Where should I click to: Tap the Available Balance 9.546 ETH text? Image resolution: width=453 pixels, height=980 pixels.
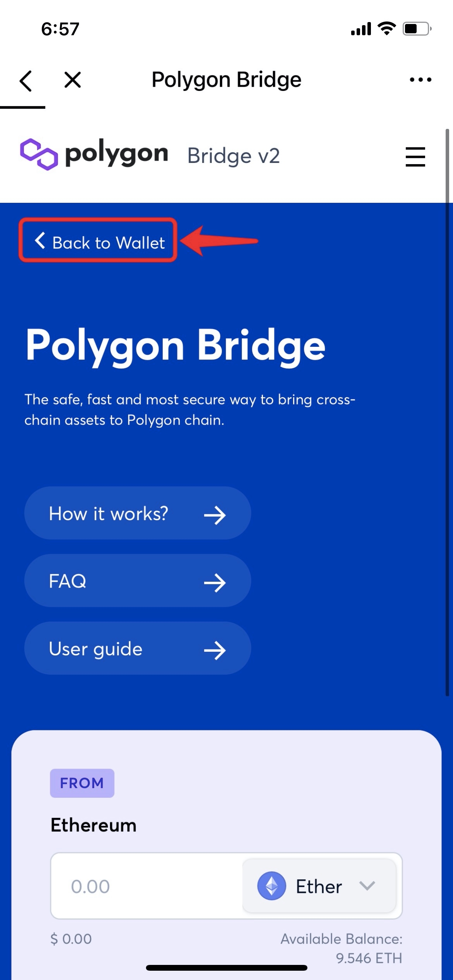click(x=341, y=948)
